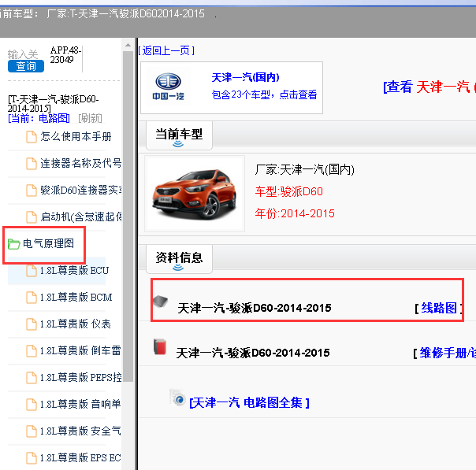Open 1.8L尊贵版 倒车雷 item
This screenshot has height=470, width=476.
coord(80,350)
